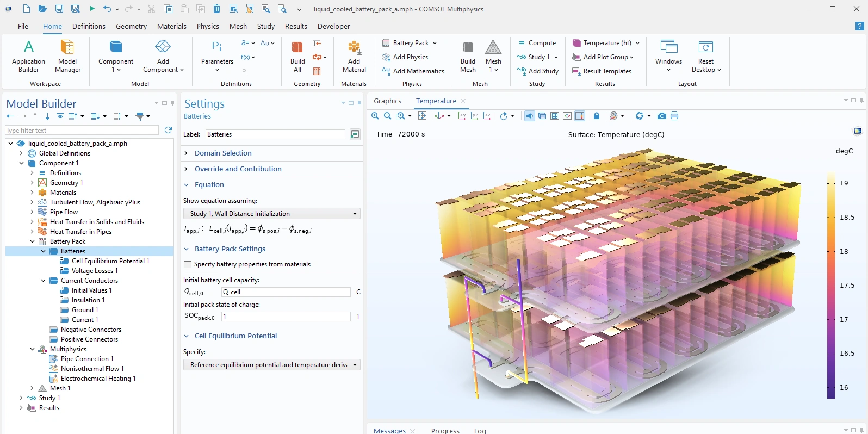
Task: Open the Show equation assuming dropdown
Action: (x=271, y=214)
